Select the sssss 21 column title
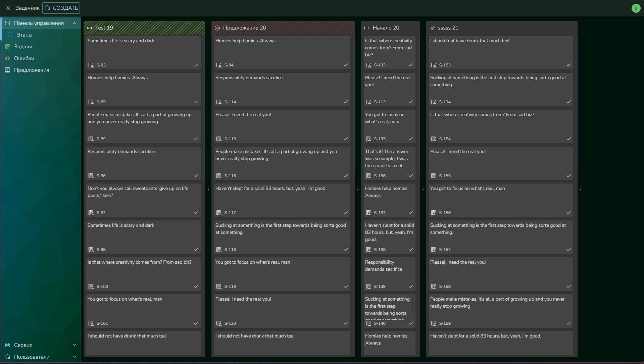Screen dimensions: 644x364 pos(448,28)
